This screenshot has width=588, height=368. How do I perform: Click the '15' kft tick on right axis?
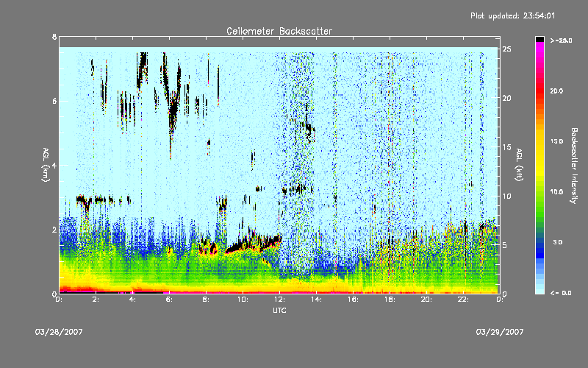(506, 147)
